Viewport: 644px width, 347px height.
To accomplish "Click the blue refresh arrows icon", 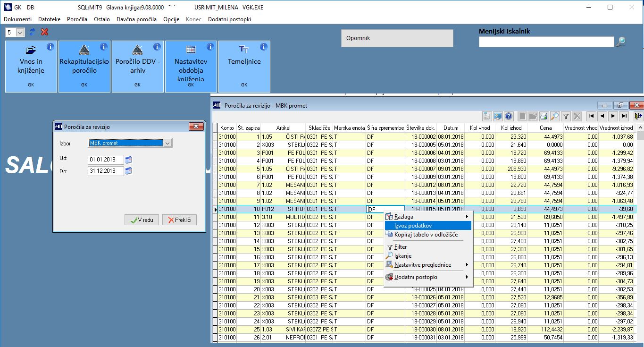I will [x=33, y=32].
